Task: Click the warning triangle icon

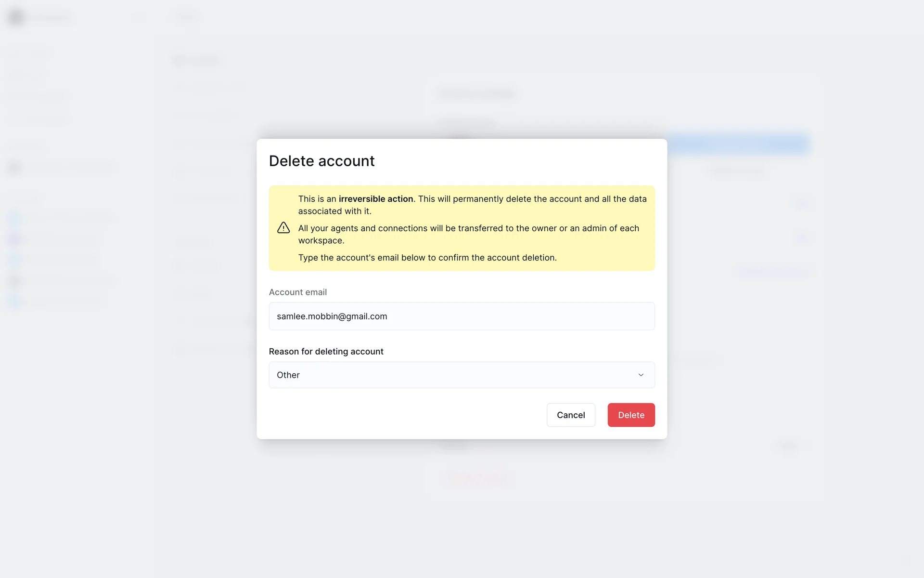Action: point(283,228)
